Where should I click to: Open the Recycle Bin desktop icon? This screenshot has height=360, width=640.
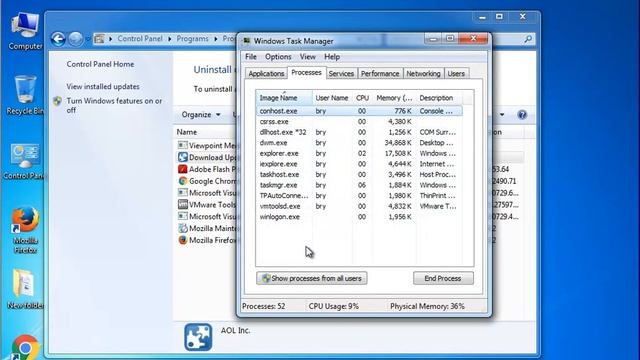[x=25, y=95]
